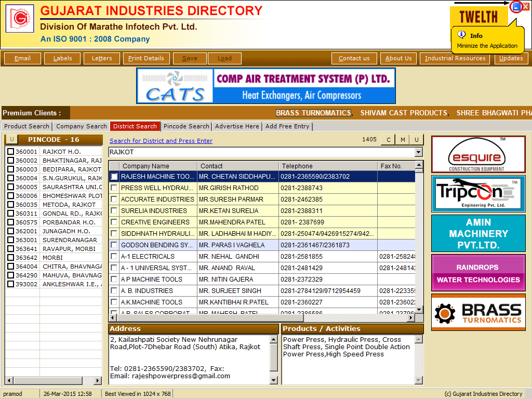This screenshot has height=399, width=532.
Task: Click the U button beside PINCODE header
Action: (x=12, y=139)
